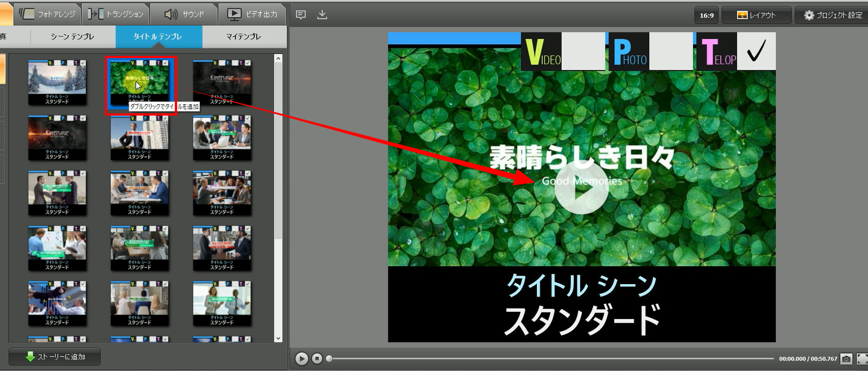Screen dimensions: 868x371
Task: Switch to the シーン テンプレ tab
Action: (72, 37)
